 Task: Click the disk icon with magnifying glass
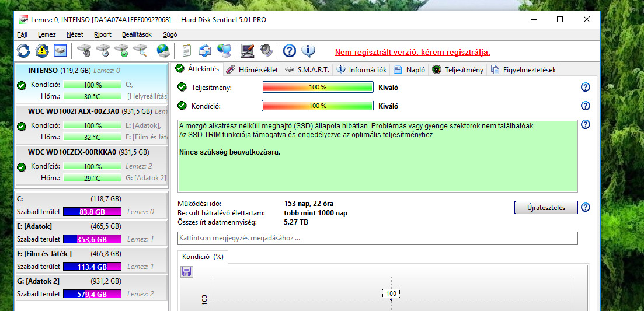(x=140, y=51)
